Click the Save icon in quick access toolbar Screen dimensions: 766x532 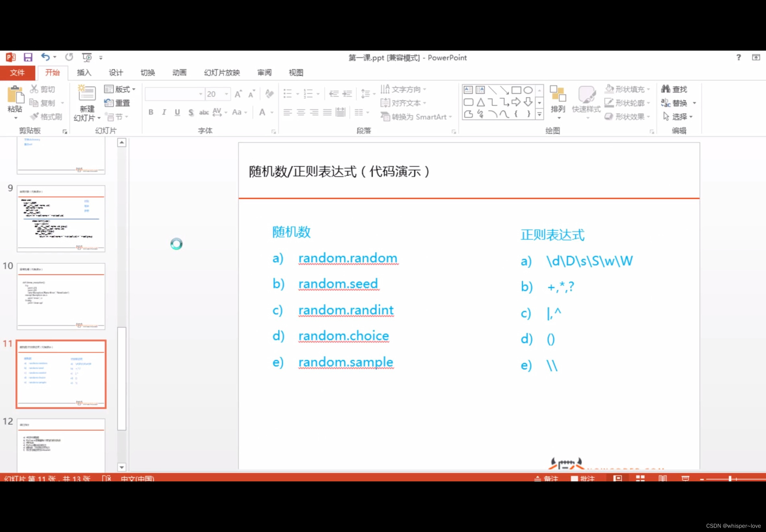click(28, 57)
